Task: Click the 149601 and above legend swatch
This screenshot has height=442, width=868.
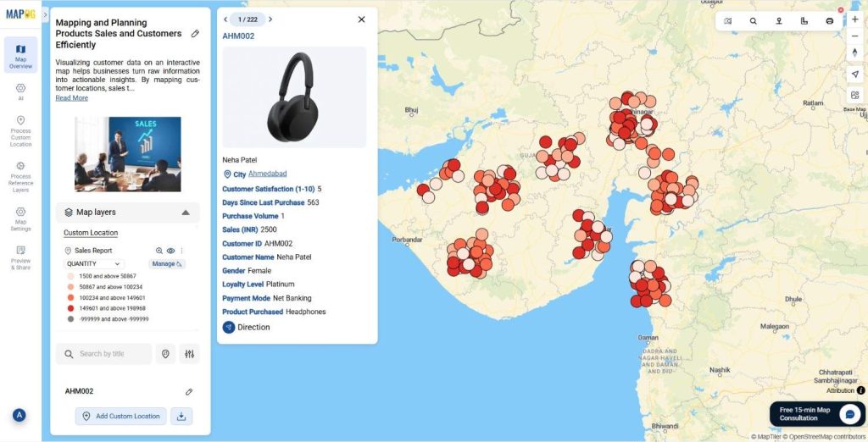Action: tap(70, 308)
